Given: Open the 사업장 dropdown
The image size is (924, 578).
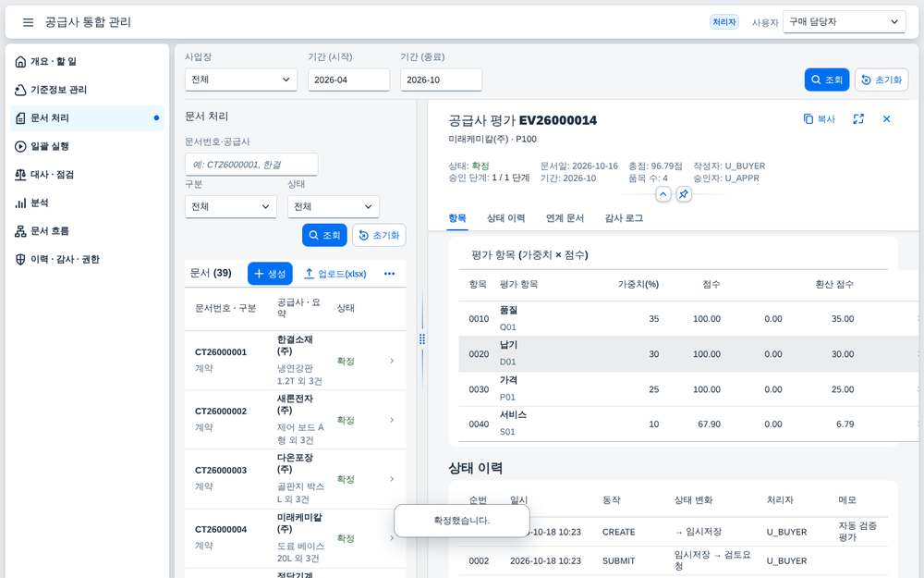Looking at the screenshot, I should pyautogui.click(x=240, y=80).
